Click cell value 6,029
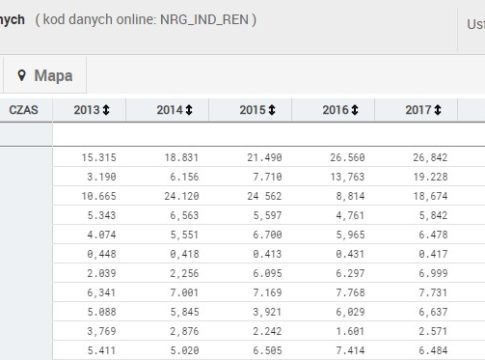The height and width of the screenshot is (360, 485). 350,312
